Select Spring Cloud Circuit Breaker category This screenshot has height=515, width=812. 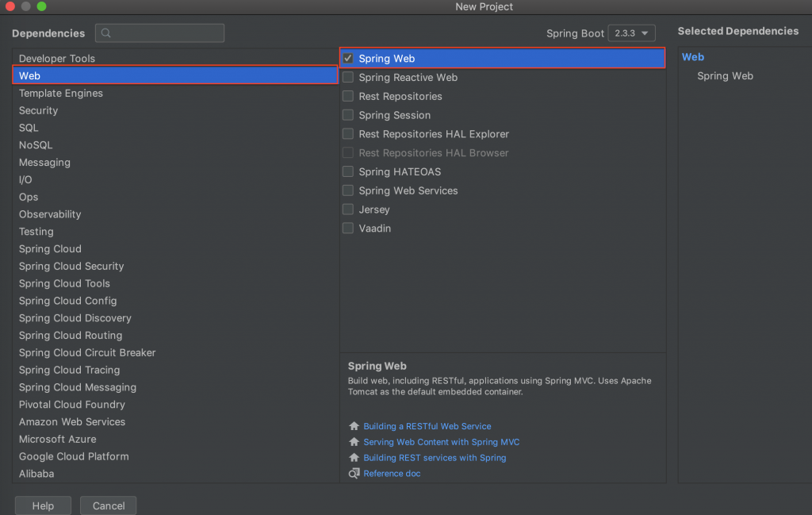175,353
